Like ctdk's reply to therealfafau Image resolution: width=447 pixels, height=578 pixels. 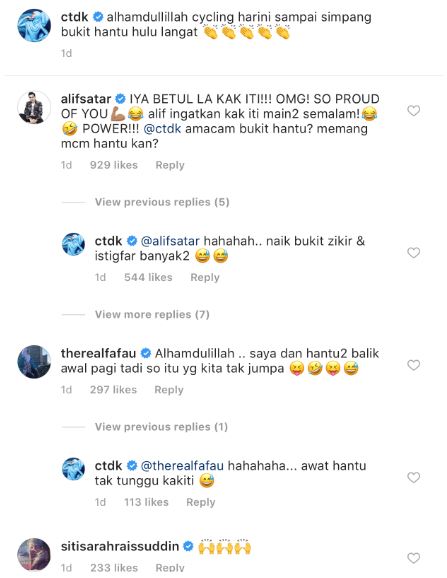(413, 477)
